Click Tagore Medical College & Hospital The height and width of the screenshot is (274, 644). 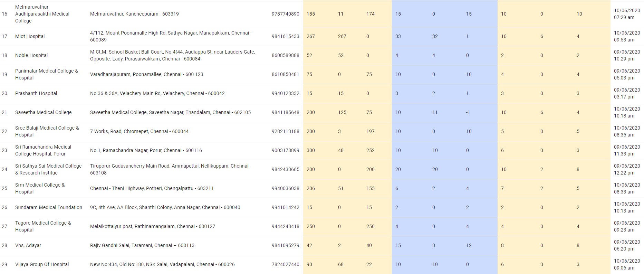[43, 226]
